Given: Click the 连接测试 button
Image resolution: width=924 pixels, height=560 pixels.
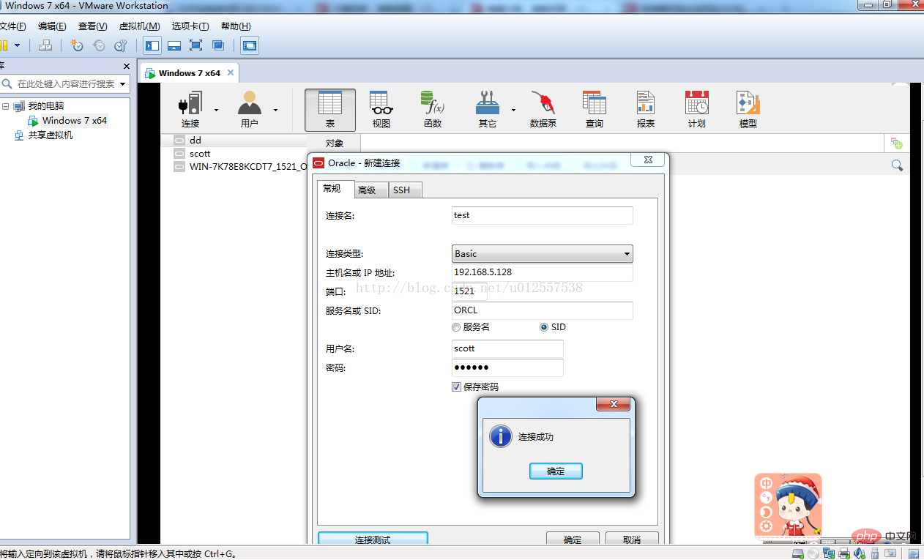Looking at the screenshot, I should pyautogui.click(x=373, y=540).
